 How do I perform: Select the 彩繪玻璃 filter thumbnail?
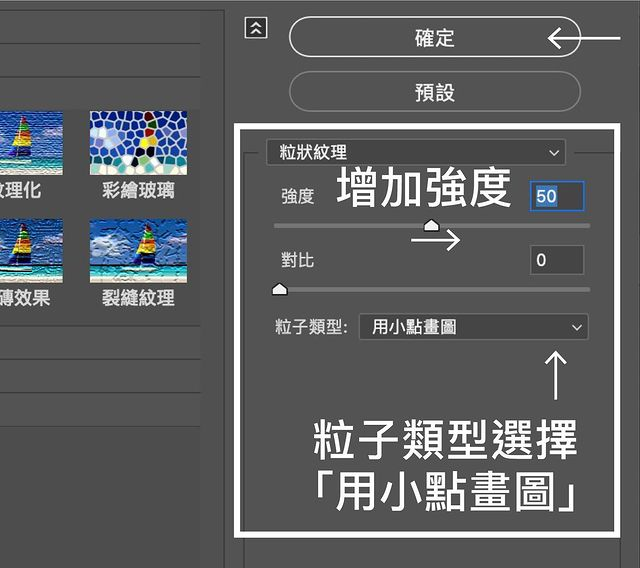[138, 143]
